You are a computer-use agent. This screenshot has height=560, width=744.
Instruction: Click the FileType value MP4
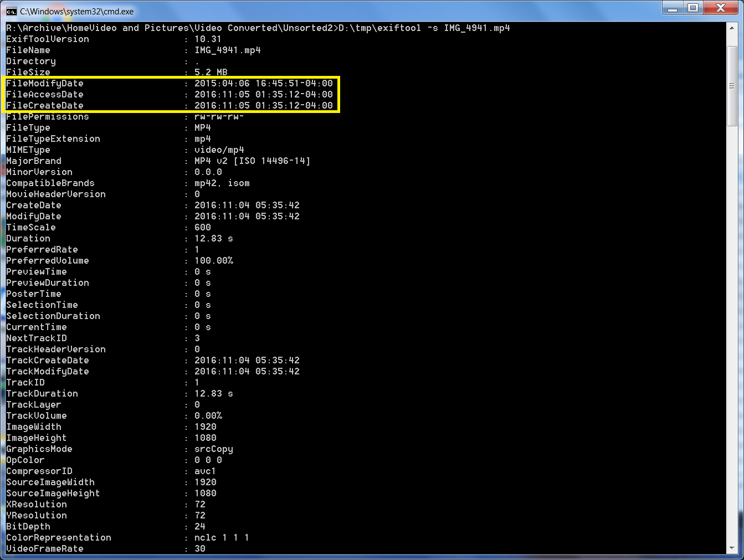point(203,128)
